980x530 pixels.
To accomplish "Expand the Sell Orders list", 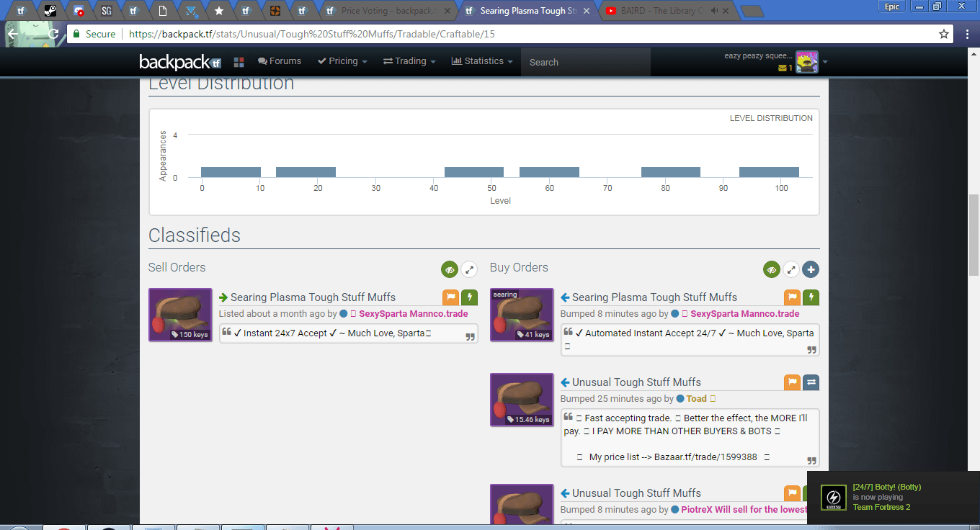I will click(x=469, y=270).
